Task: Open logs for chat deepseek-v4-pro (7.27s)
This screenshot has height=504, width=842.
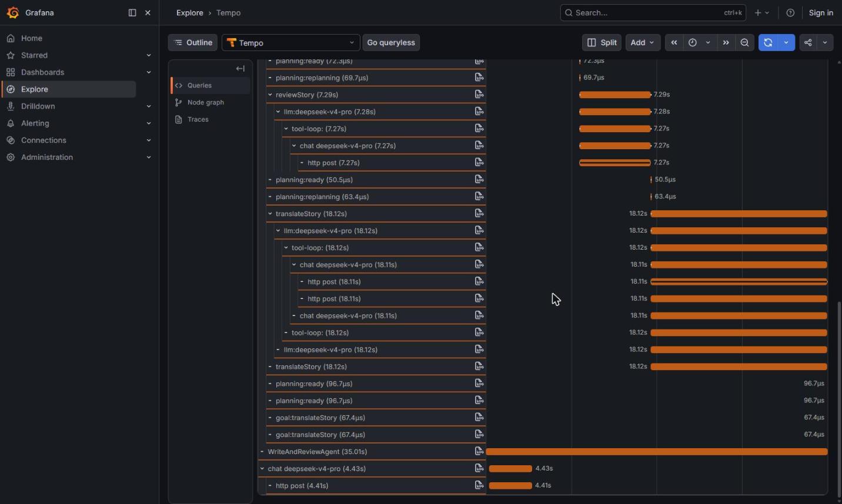Action: [x=479, y=145]
